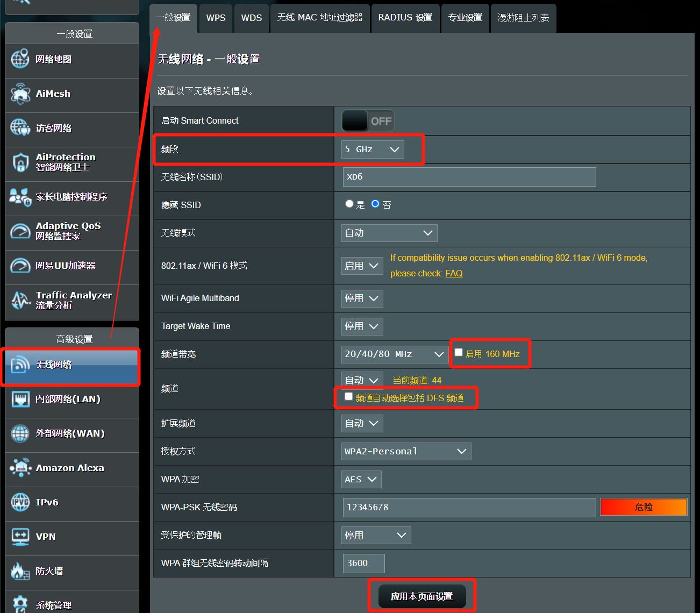700x613 pixels.
Task: Switch to the 漫游阻止列表 tab
Action: click(x=523, y=18)
